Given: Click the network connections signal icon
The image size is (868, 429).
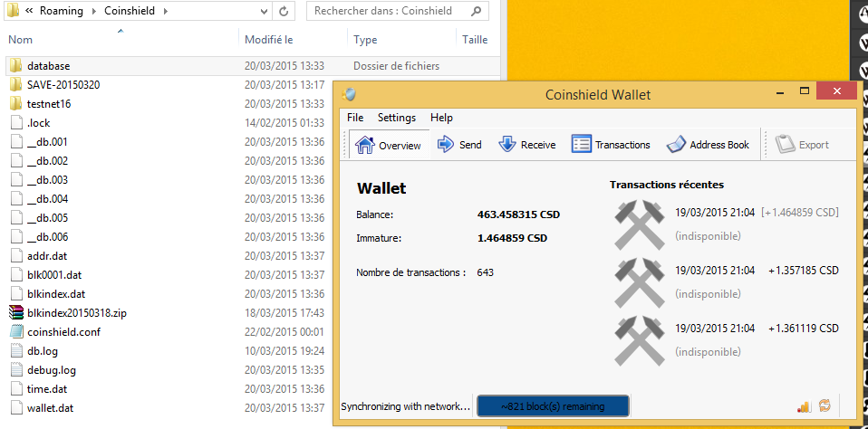Looking at the screenshot, I should coord(804,406).
